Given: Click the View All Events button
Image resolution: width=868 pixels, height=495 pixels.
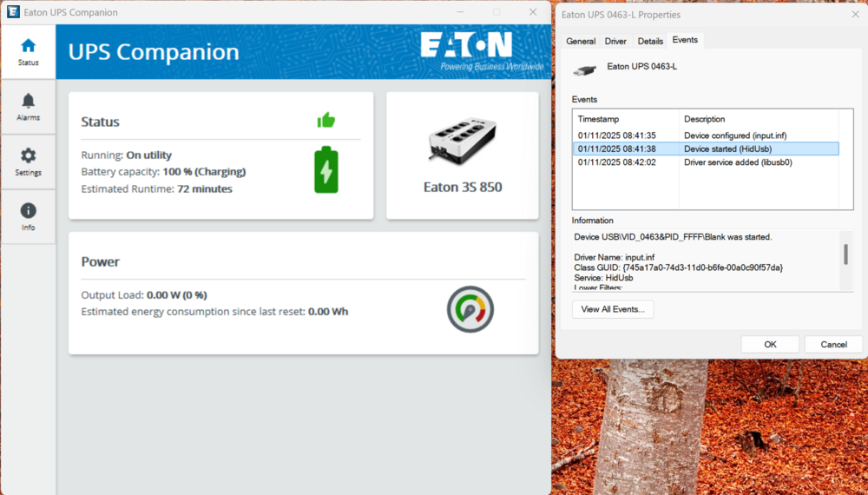Looking at the screenshot, I should [x=613, y=309].
